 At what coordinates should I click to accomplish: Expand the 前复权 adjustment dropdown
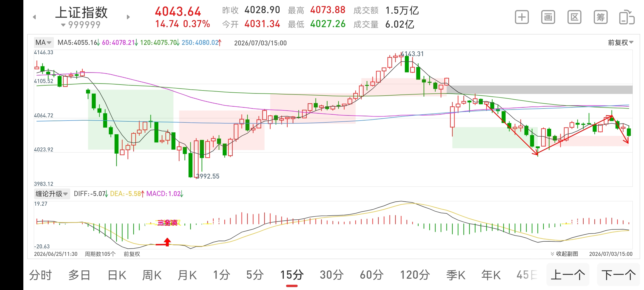tap(620, 42)
